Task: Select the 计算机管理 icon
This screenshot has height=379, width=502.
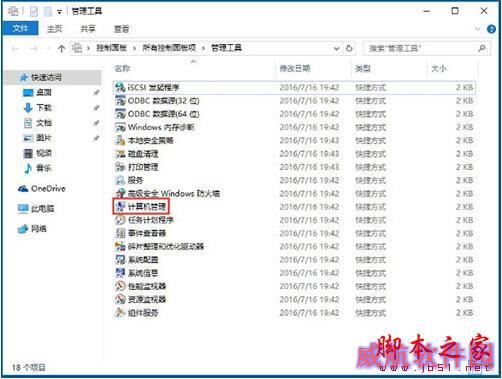Action: pos(120,207)
